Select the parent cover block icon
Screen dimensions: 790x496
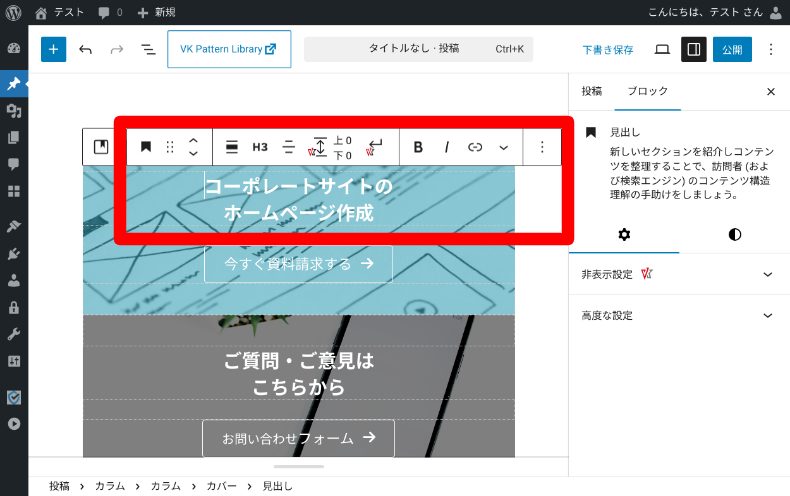click(101, 147)
